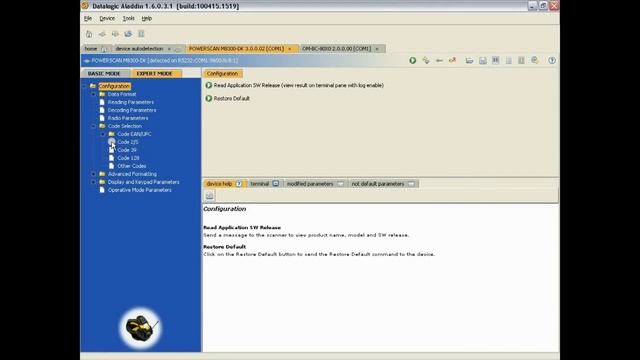Click the floppy disk save icon

[482, 60]
